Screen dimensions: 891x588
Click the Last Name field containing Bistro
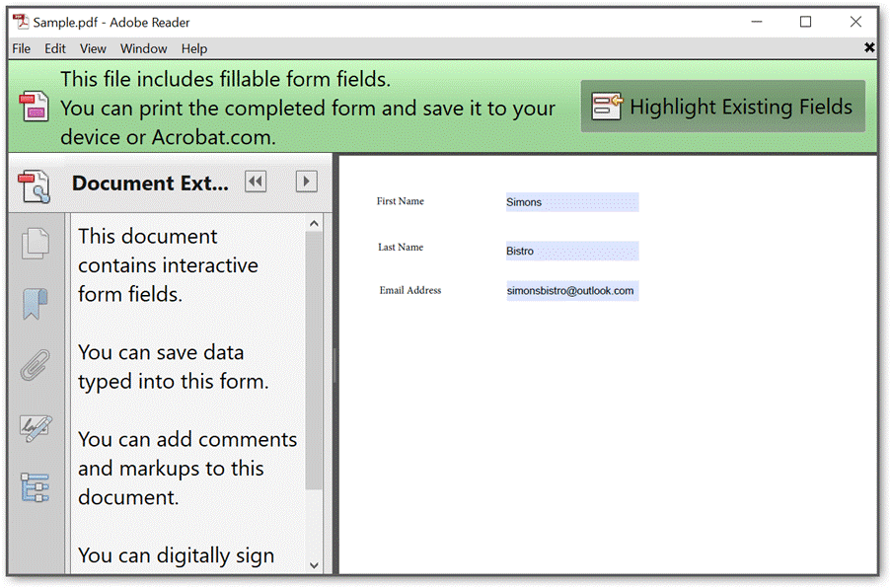(x=572, y=252)
